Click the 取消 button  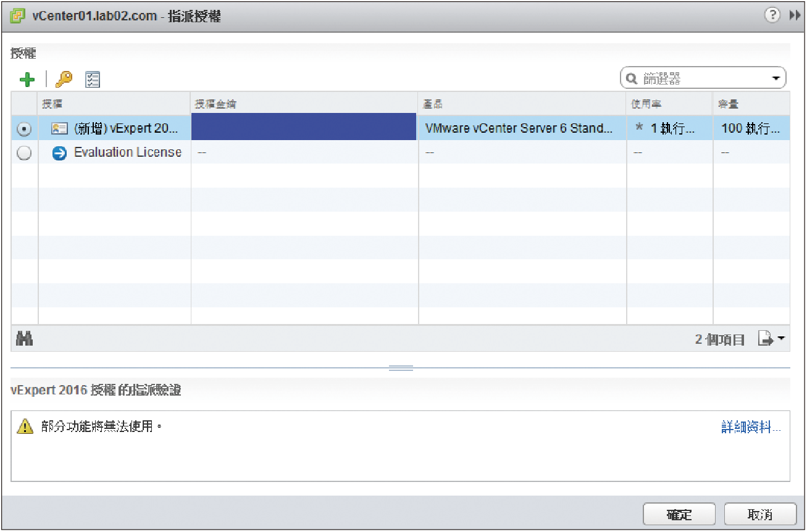(x=759, y=514)
